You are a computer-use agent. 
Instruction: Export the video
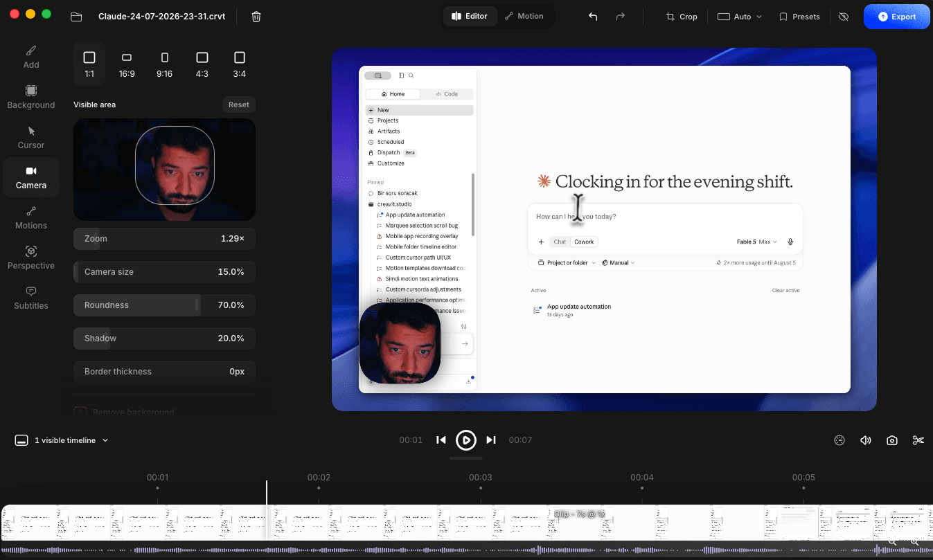(x=897, y=17)
